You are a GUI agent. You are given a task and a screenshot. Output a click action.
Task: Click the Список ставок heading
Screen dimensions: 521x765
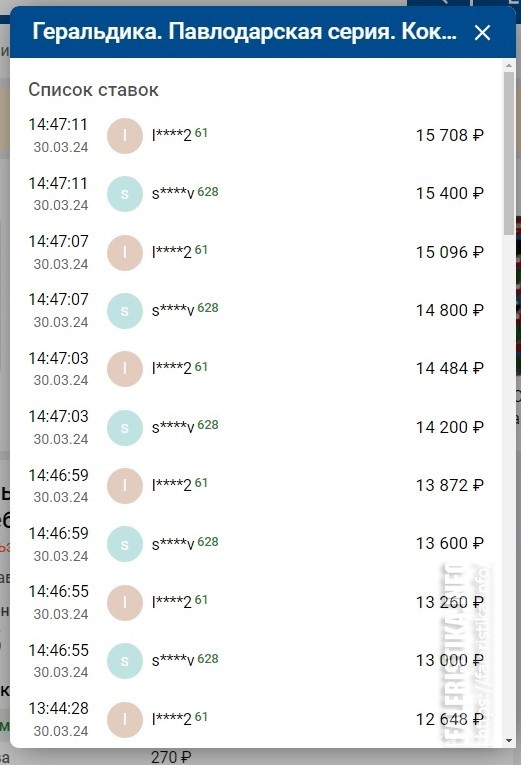click(93, 90)
